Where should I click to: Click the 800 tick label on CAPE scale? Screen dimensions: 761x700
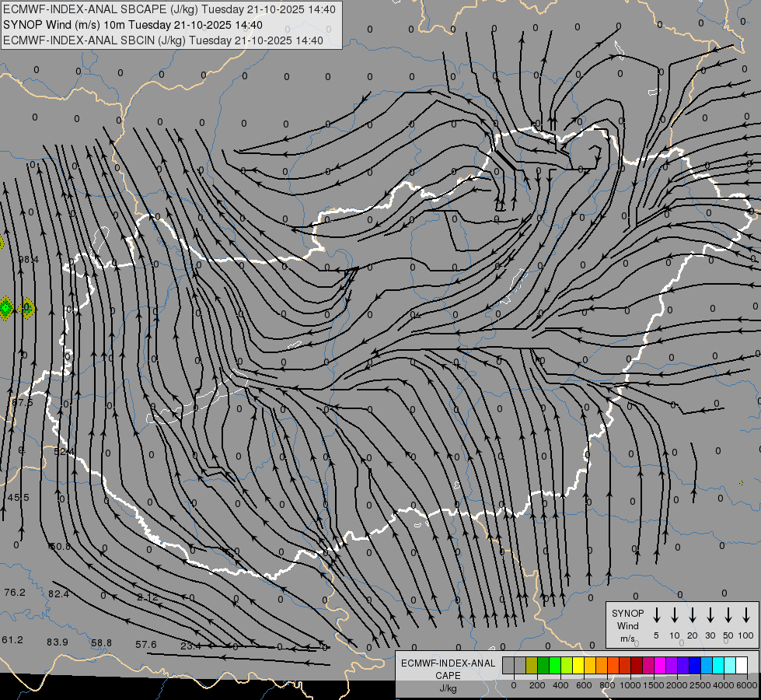coord(607,685)
